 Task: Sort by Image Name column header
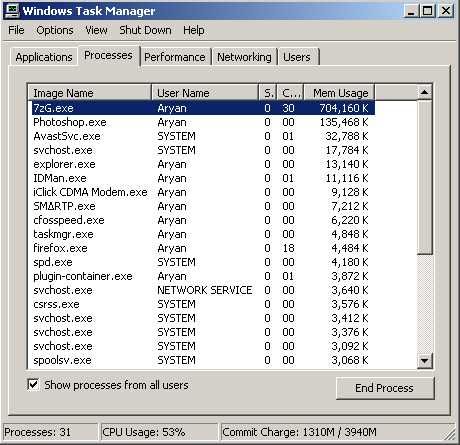89,93
